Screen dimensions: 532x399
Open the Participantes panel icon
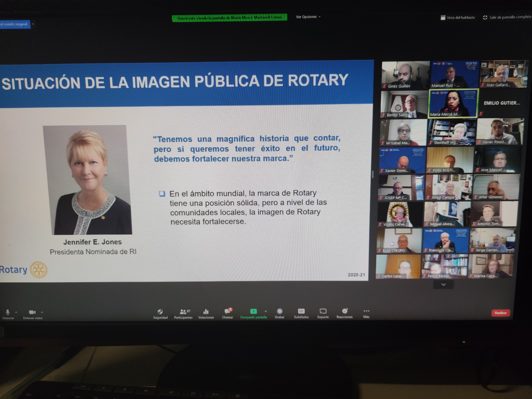click(183, 312)
